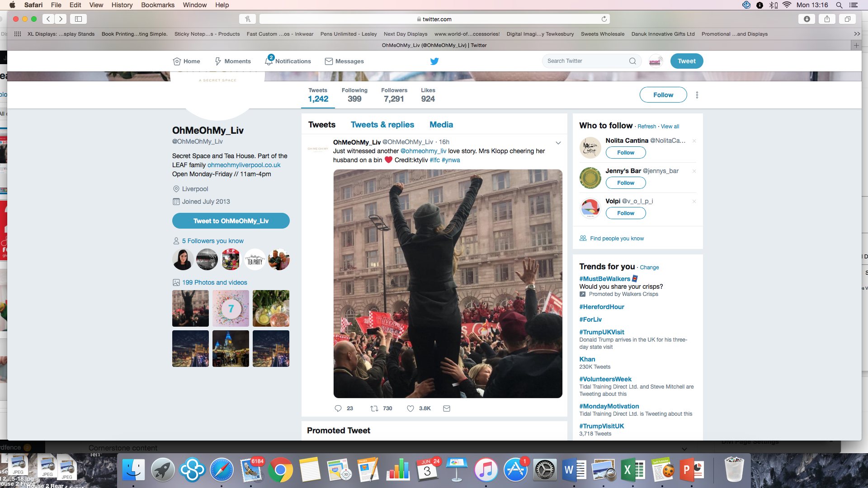Follow Nolita Cantina
This screenshot has width=868, height=488.
click(x=626, y=153)
